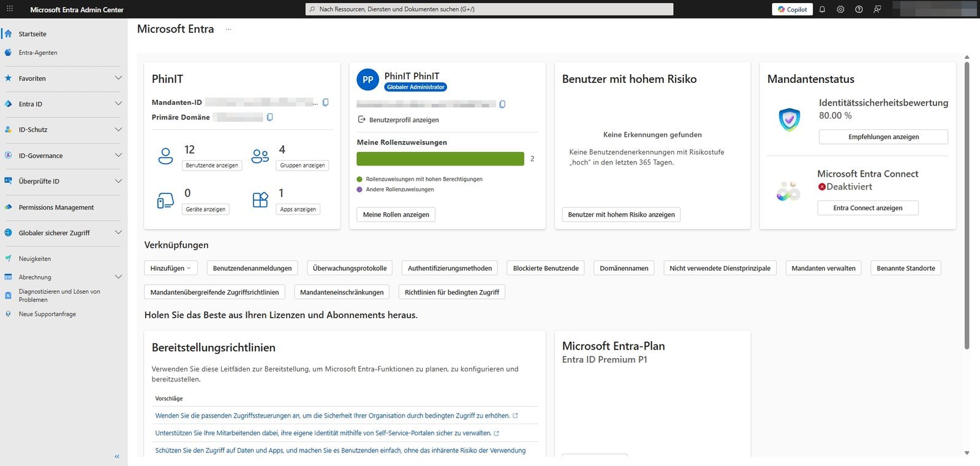The image size is (980, 466).
Task: Open Richtlinien für bedingten Zugriff shortcut
Action: click(452, 292)
